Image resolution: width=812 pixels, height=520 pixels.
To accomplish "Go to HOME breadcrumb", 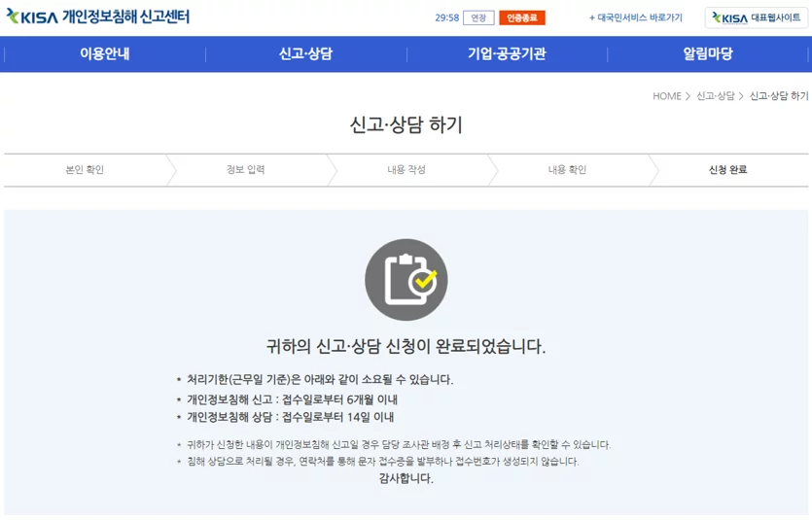I will pyautogui.click(x=666, y=96).
